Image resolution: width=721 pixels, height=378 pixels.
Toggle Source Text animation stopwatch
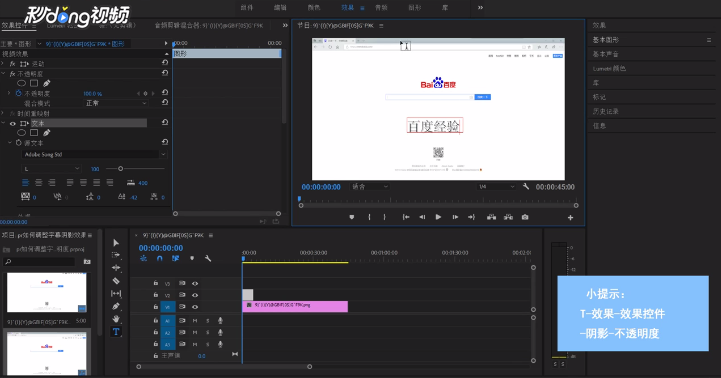tap(18, 143)
